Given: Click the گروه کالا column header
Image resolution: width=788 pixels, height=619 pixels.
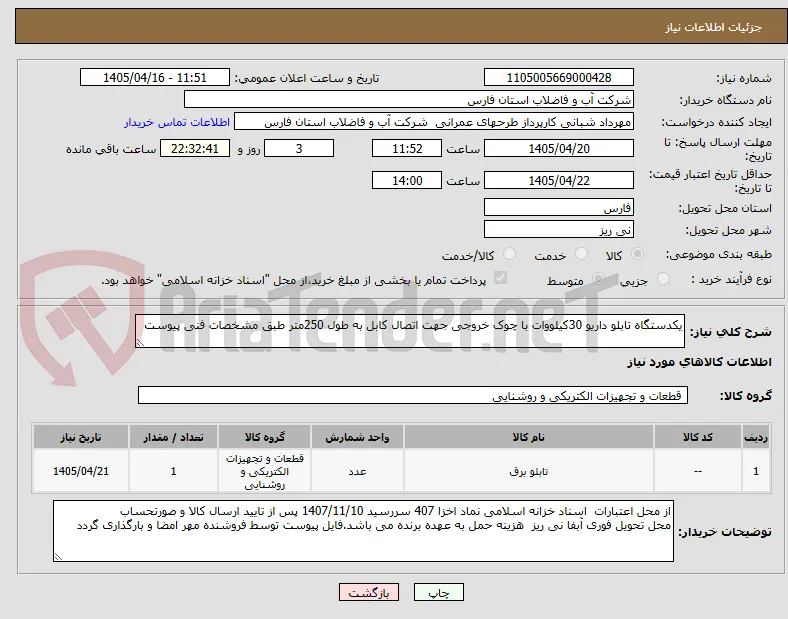Looking at the screenshot, I should (264, 437).
